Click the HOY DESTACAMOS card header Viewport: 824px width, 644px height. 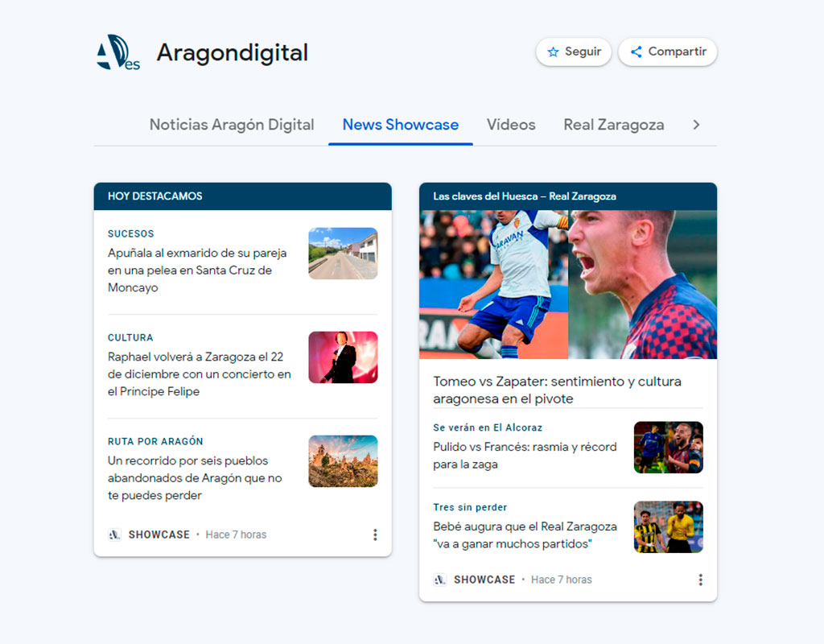coord(243,196)
